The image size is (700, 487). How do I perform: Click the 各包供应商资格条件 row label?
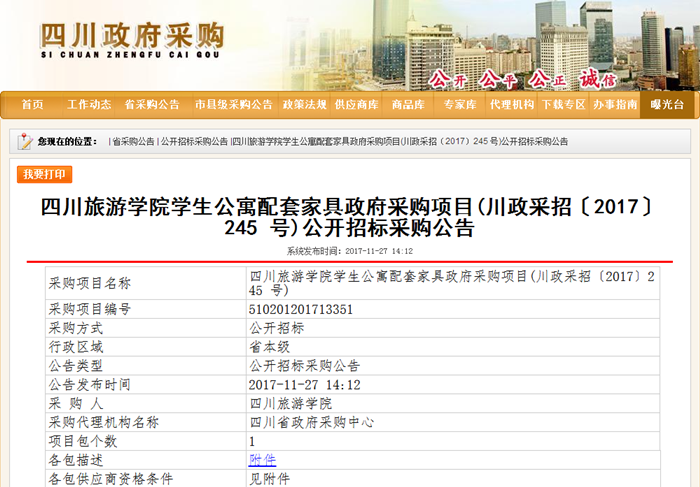110,479
